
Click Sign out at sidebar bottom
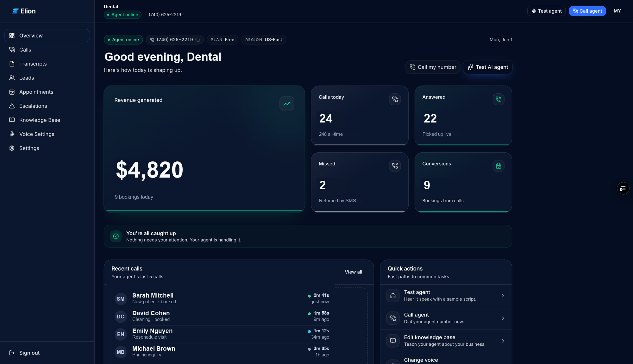[x=47, y=353]
